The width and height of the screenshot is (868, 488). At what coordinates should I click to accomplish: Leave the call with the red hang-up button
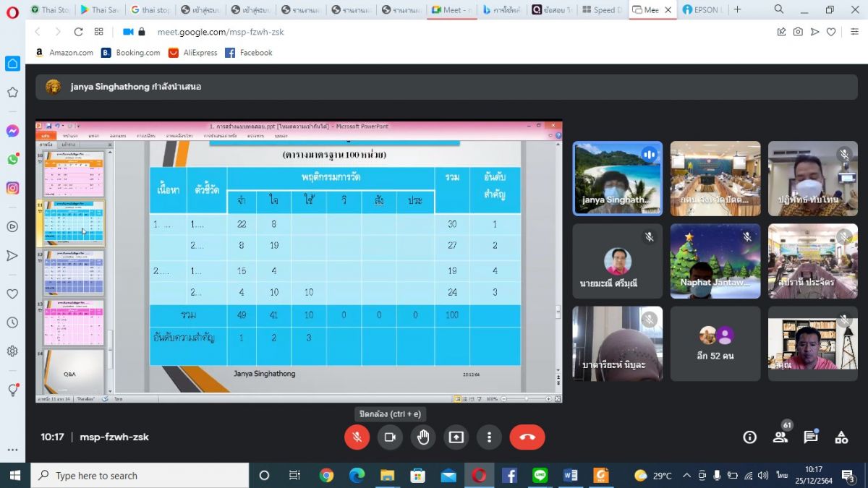tap(527, 437)
